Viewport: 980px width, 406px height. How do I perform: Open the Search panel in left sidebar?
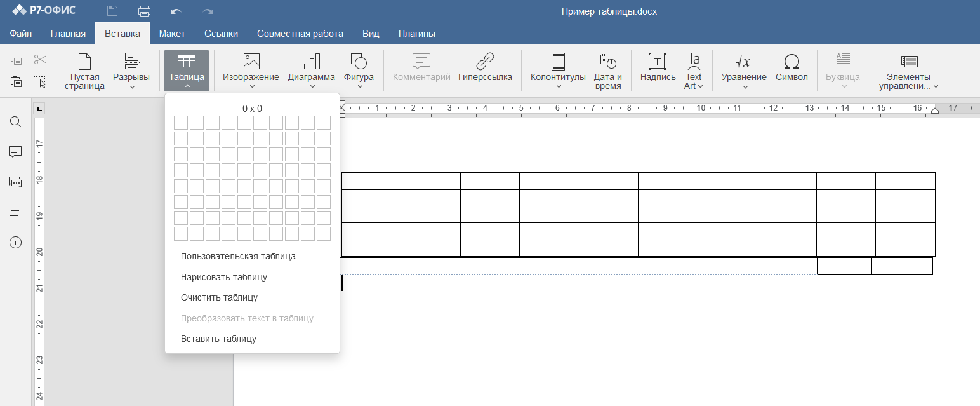coord(15,121)
